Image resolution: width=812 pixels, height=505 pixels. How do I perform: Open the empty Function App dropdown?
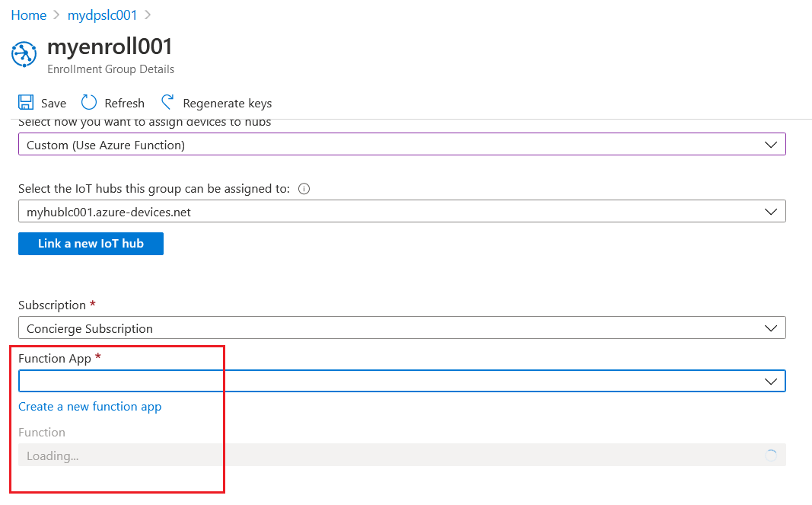[402, 381]
